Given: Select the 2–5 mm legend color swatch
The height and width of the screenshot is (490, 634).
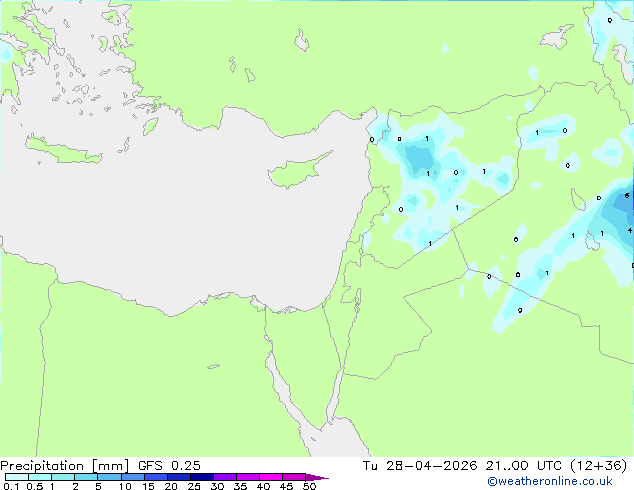Looking at the screenshot, I should click(86, 477).
